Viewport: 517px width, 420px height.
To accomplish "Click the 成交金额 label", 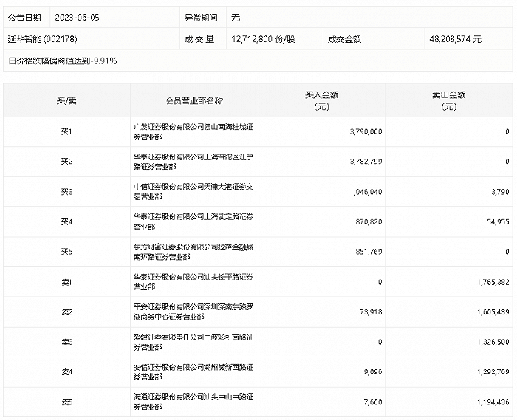I will [344, 39].
